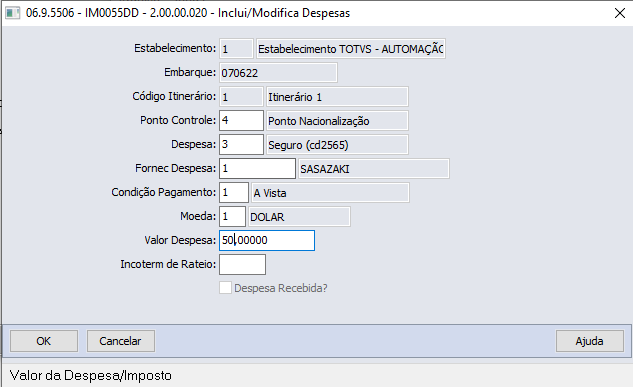The image size is (633, 387).
Task: Click the Embarque field showing 070622
Action: click(x=278, y=73)
